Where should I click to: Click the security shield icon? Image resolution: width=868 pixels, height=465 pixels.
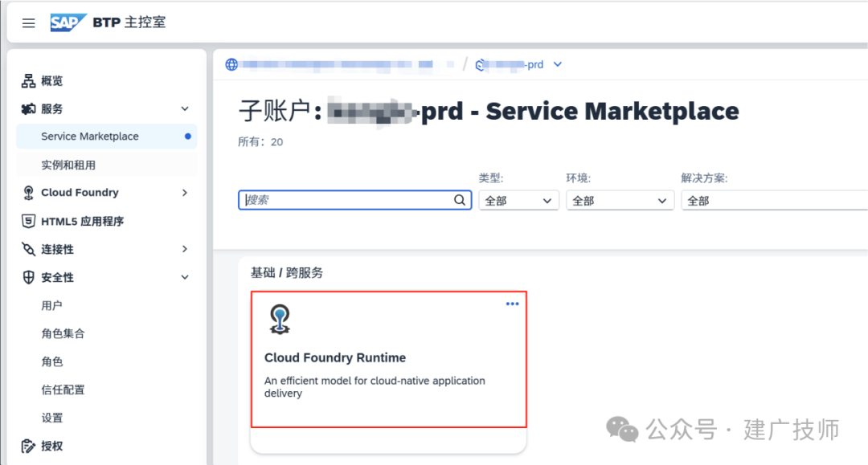[28, 277]
